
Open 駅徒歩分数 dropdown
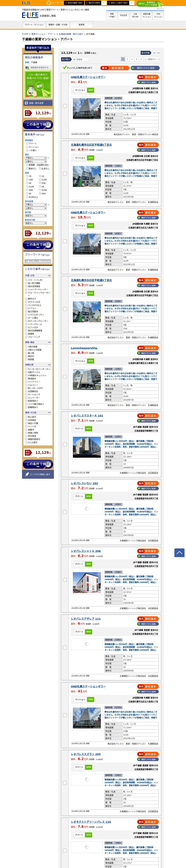coord(36,223)
